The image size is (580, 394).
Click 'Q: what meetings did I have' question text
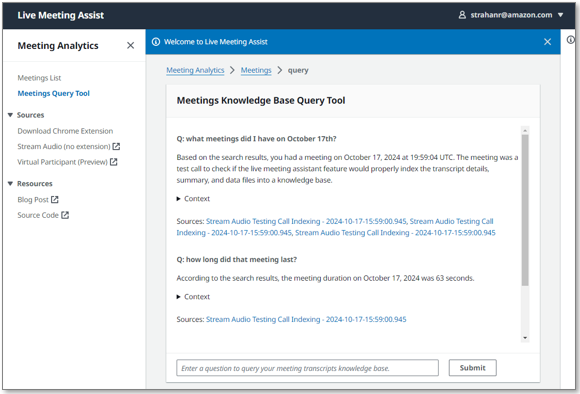point(256,139)
